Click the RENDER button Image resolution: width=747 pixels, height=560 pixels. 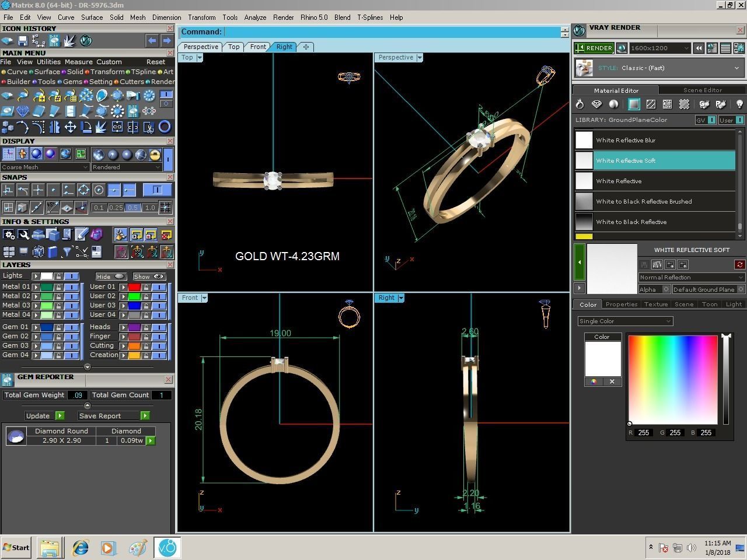coord(594,48)
